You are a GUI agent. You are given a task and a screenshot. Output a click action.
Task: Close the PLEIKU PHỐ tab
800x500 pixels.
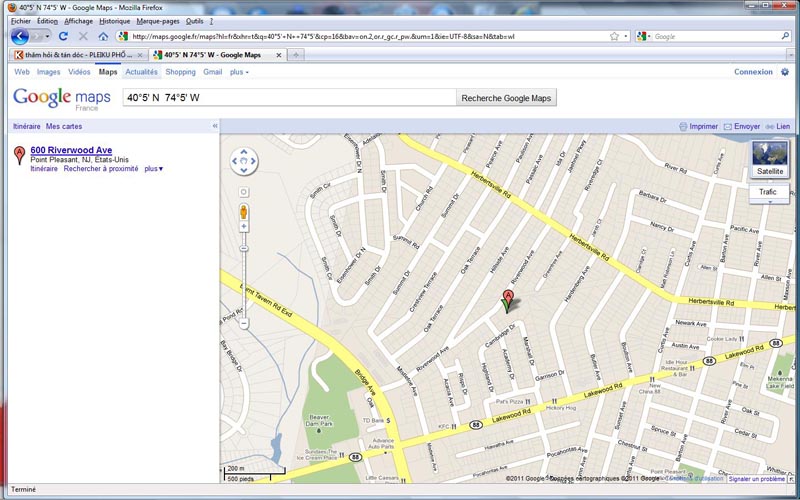pos(140,55)
